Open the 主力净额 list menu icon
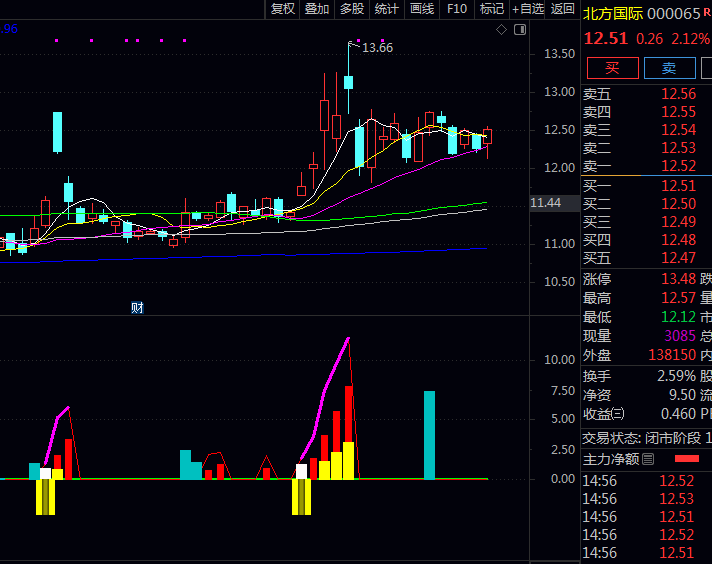This screenshot has height=564, width=712. point(648,459)
